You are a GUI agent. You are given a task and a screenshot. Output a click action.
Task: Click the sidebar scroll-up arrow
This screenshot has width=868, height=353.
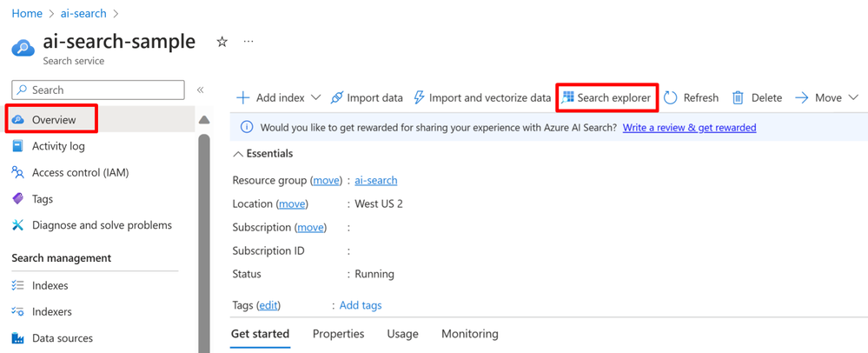[204, 120]
